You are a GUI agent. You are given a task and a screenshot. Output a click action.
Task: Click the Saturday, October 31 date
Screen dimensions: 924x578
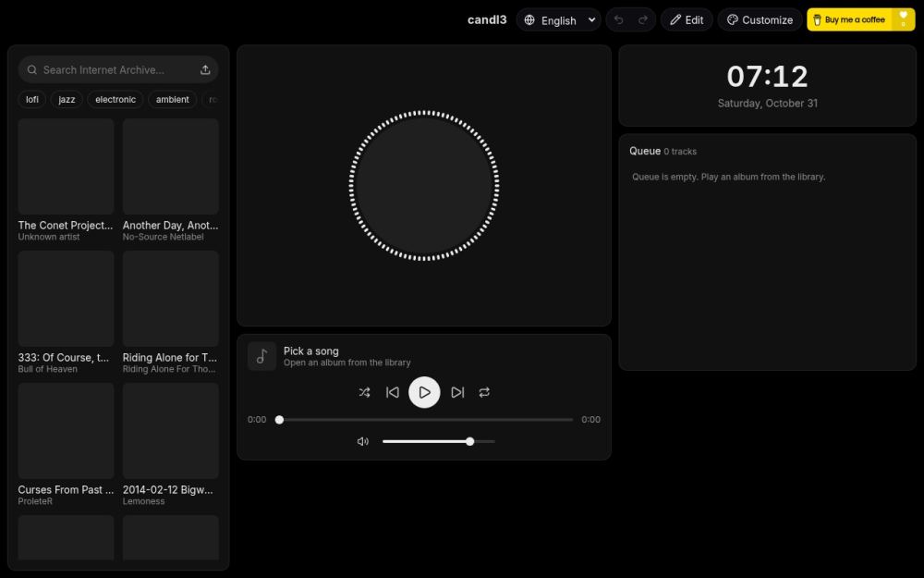tap(767, 104)
